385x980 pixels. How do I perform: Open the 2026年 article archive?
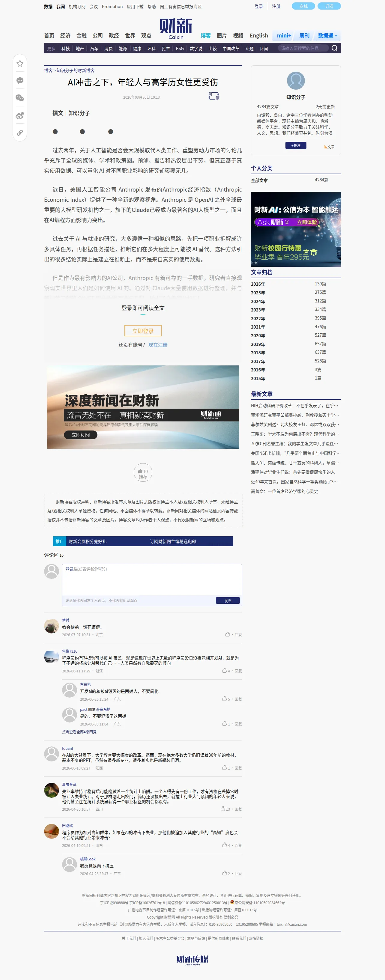pyautogui.click(x=258, y=284)
